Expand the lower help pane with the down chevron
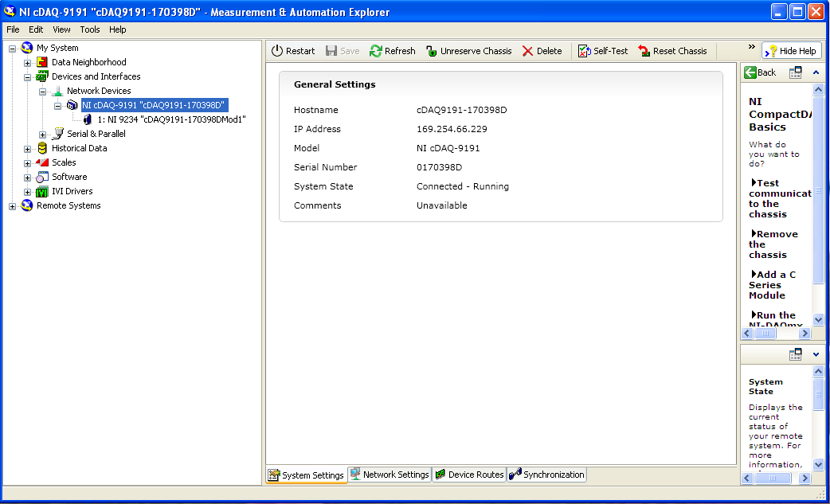The height and width of the screenshot is (504, 830). pos(816,354)
